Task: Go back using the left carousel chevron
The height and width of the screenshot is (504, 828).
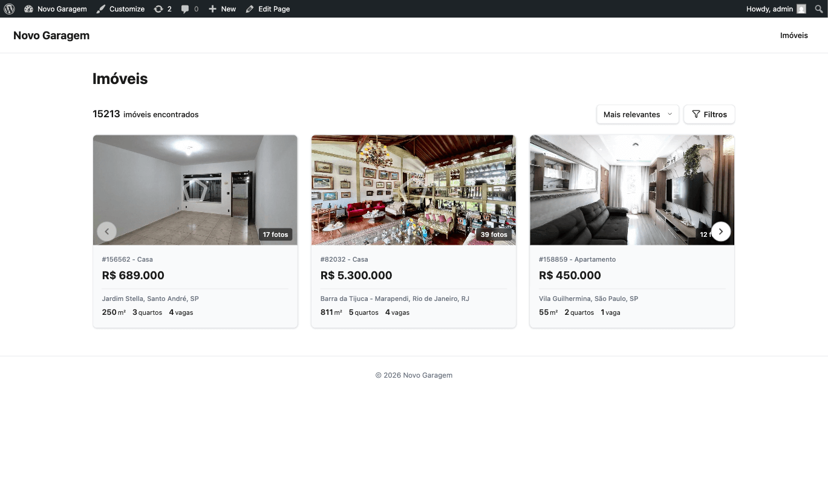Action: 107,231
